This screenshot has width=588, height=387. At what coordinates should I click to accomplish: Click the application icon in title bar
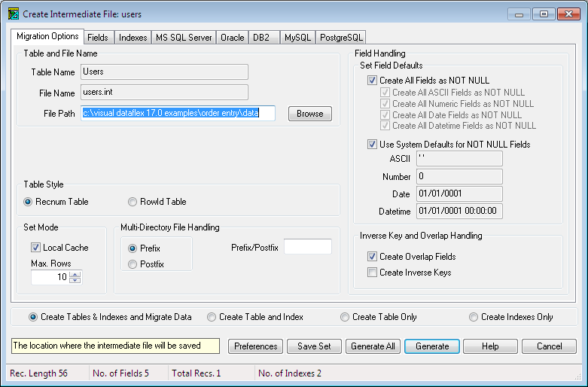tap(12, 14)
